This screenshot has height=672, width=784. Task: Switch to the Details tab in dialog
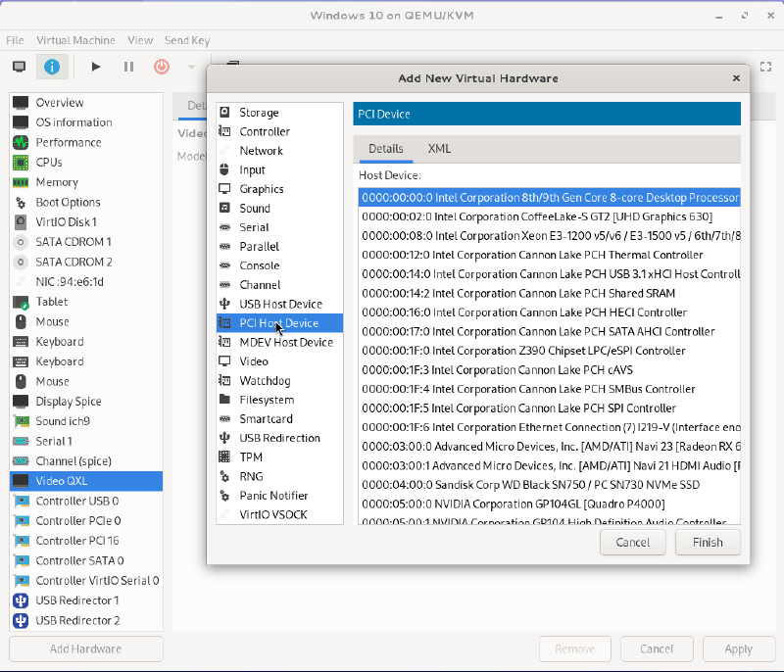385,149
